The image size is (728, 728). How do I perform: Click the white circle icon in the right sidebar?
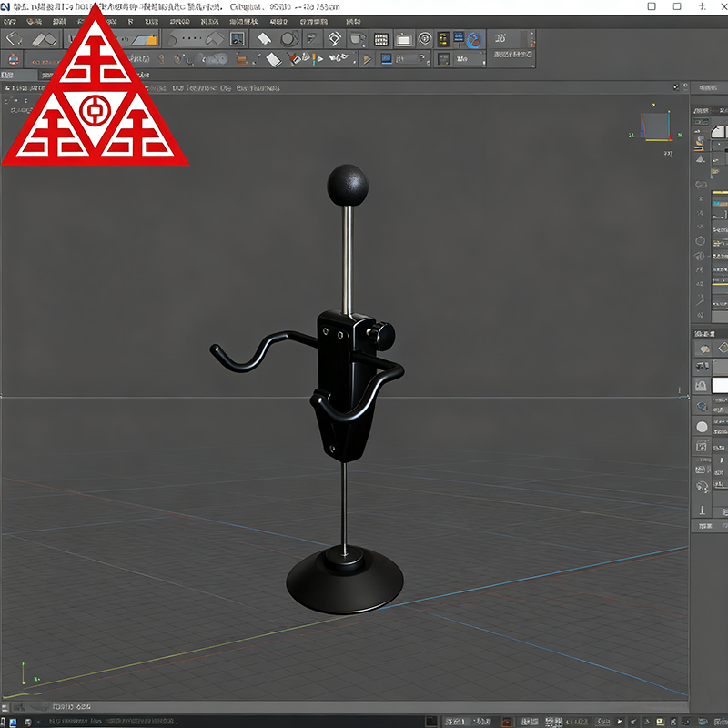tap(702, 427)
